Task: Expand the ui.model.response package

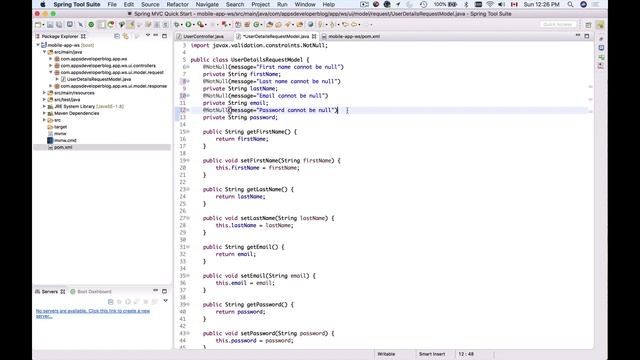Action: point(51,86)
